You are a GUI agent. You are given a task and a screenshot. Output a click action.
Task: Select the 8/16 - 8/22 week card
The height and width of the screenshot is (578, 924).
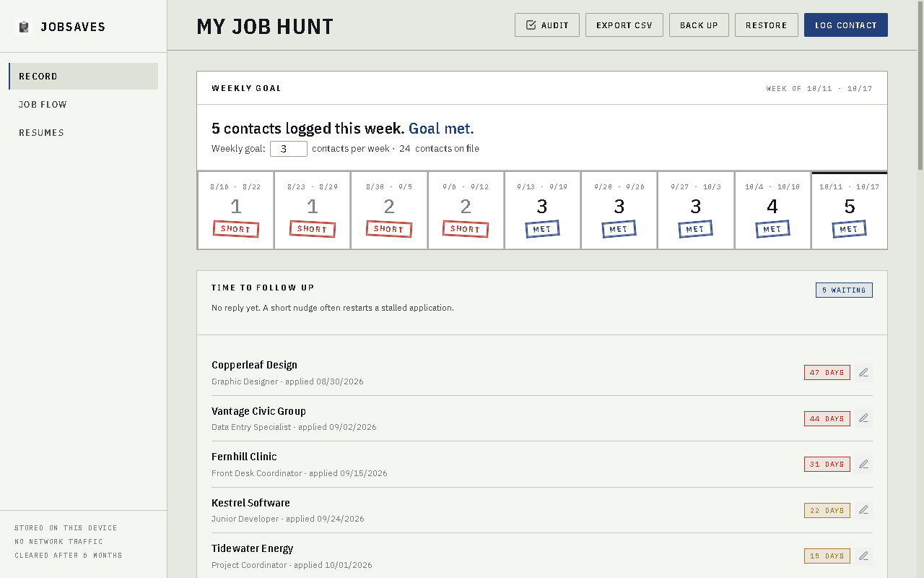236,210
